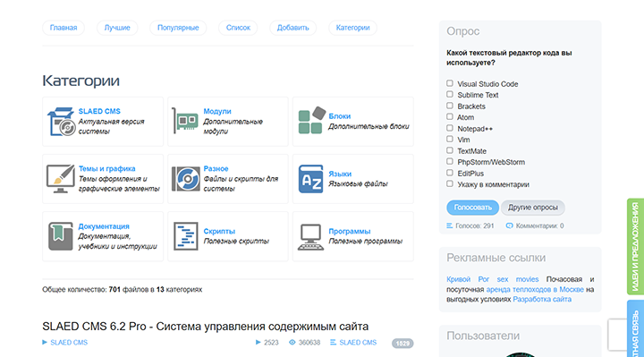Tick the Vim checkbox
This screenshot has height=357, width=644.
450,140
